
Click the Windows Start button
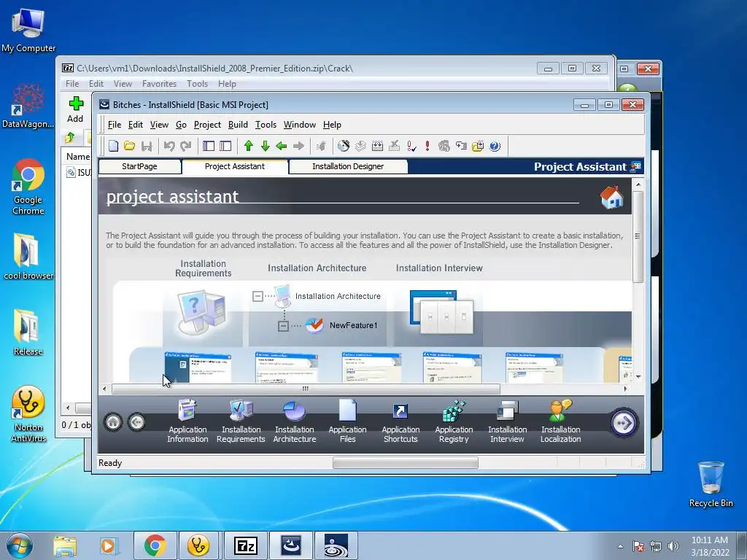click(x=19, y=545)
